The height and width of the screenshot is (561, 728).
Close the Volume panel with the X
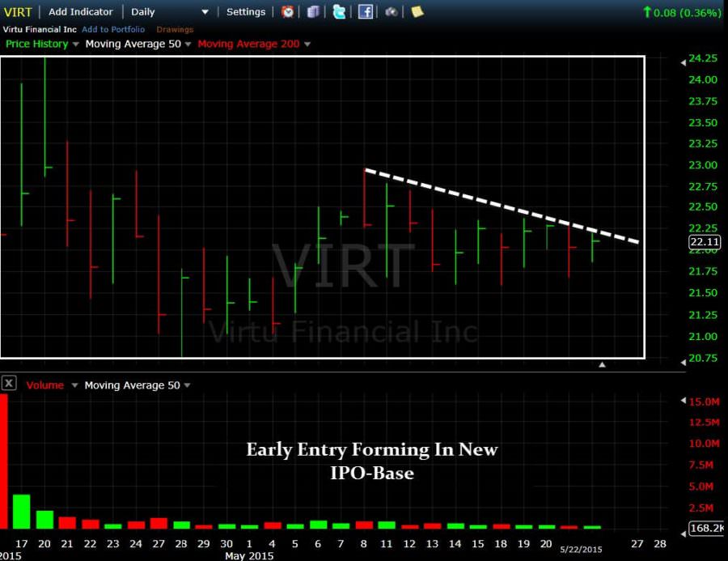[x=9, y=383]
